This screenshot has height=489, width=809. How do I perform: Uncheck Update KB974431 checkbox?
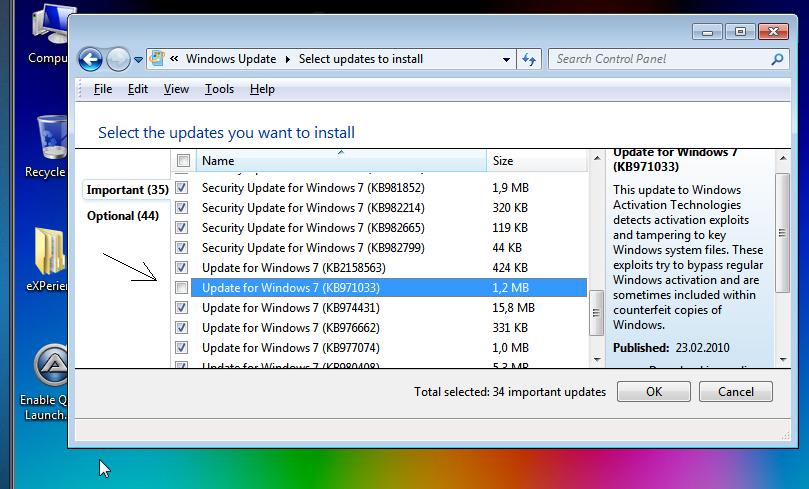click(x=182, y=307)
